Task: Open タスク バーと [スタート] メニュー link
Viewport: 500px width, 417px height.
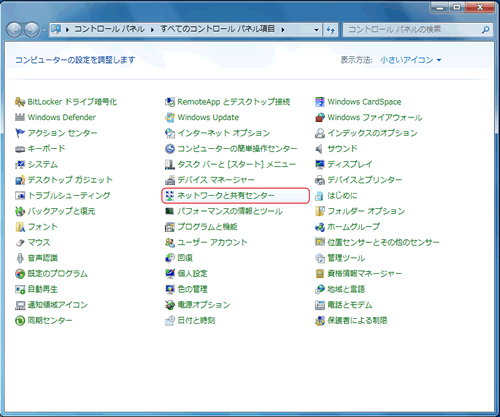Action: point(236,164)
